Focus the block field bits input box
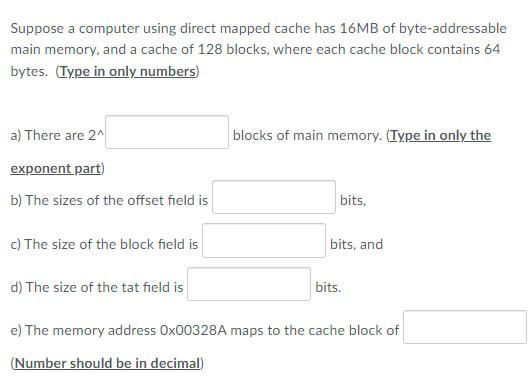This screenshot has height=378, width=528. click(264, 241)
